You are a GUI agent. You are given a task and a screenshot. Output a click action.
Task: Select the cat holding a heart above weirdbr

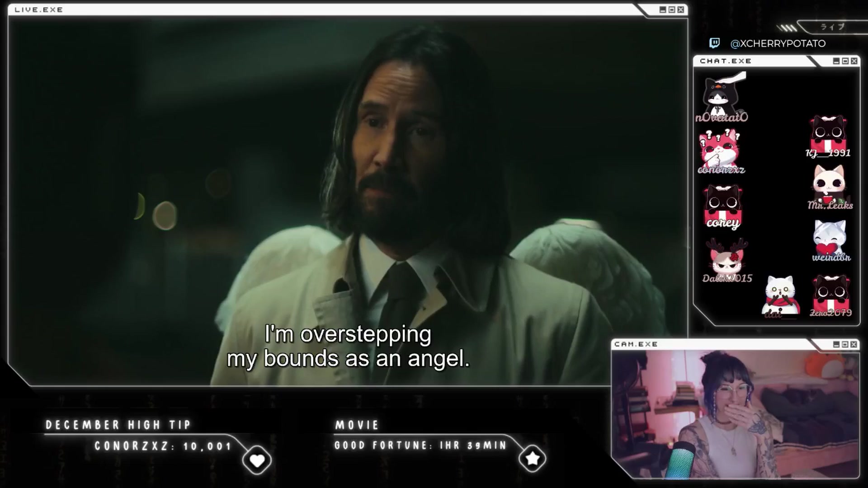[x=830, y=237]
